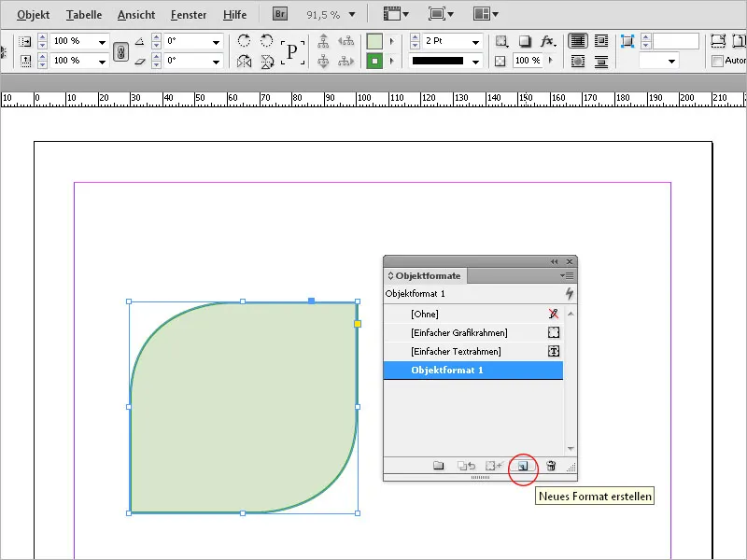This screenshot has width=747, height=560.
Task: Open Adobe Bridge via Br icon
Action: [x=280, y=14]
